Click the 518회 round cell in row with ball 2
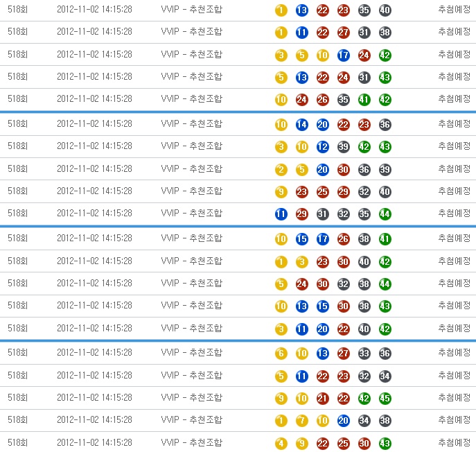The height and width of the screenshot is (452, 476). point(17,169)
